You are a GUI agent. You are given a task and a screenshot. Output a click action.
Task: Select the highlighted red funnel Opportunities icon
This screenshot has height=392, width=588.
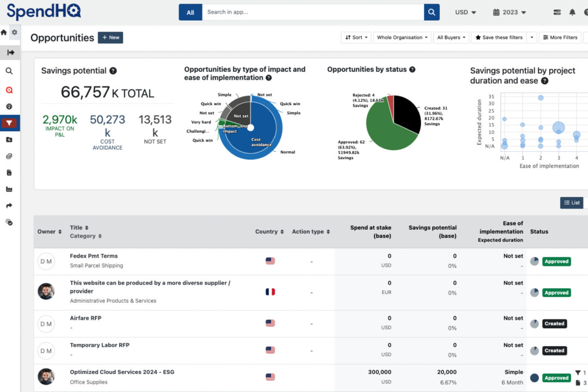(x=9, y=122)
